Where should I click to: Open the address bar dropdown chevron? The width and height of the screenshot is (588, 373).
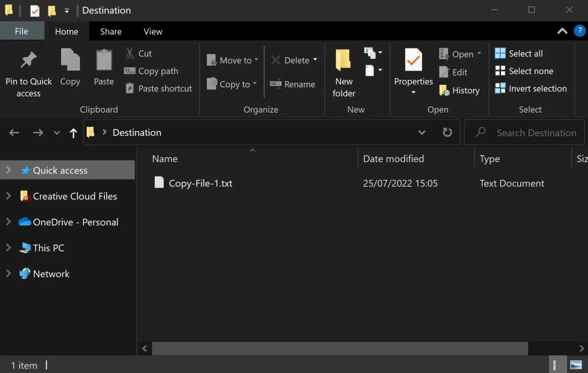[421, 132]
